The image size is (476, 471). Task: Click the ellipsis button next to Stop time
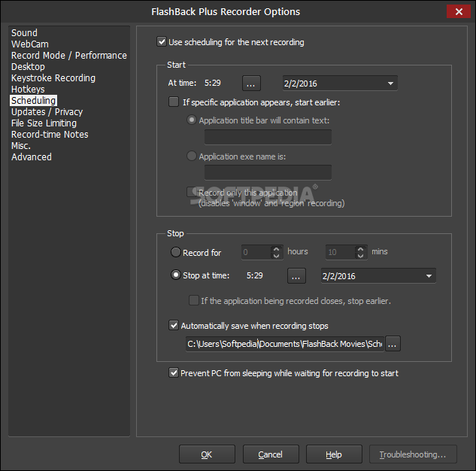pos(296,275)
